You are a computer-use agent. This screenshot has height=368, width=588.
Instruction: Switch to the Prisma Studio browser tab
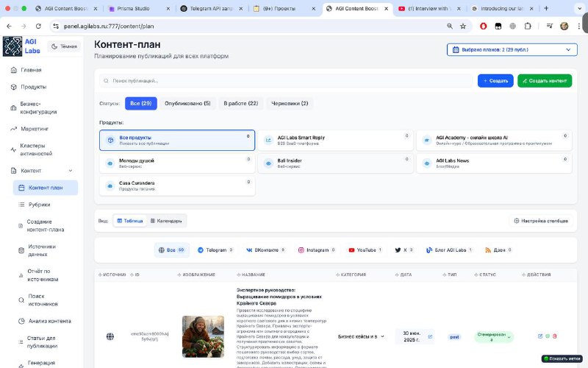[139, 8]
